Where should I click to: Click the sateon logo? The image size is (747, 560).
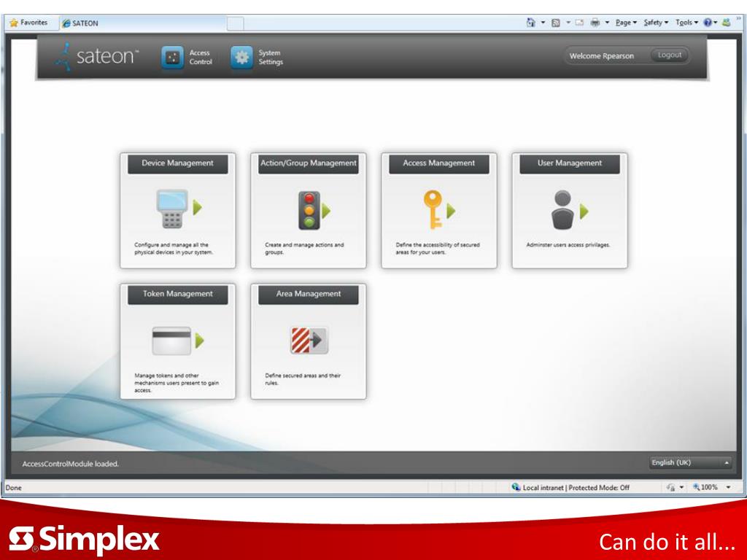pyautogui.click(x=97, y=56)
